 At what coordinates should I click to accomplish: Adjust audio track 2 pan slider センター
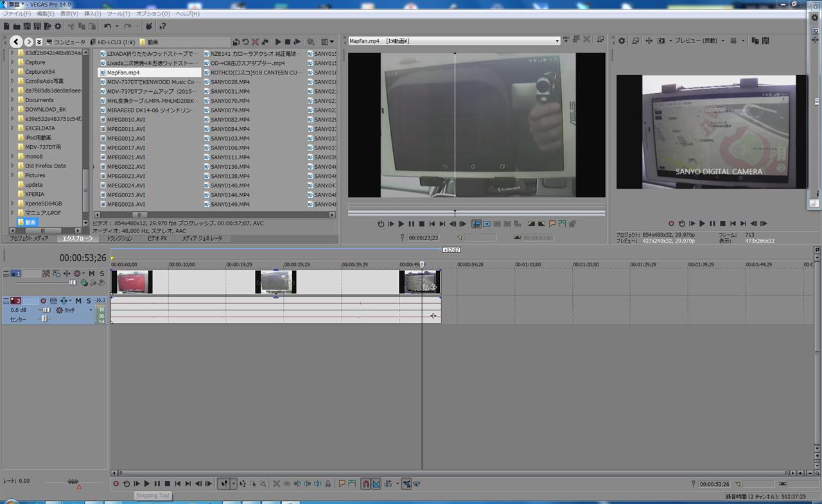(x=44, y=319)
